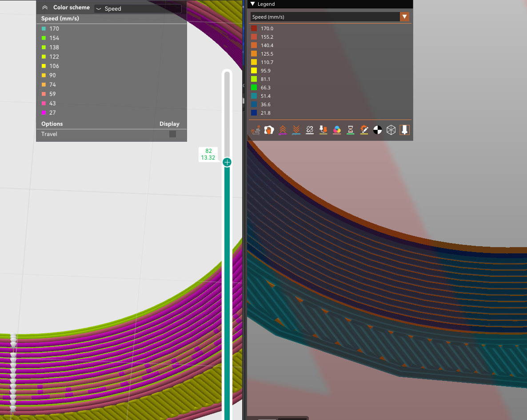The image size is (527, 420).
Task: Toggle custom G-code markers with the gear-pencil icon
Action: (x=364, y=130)
